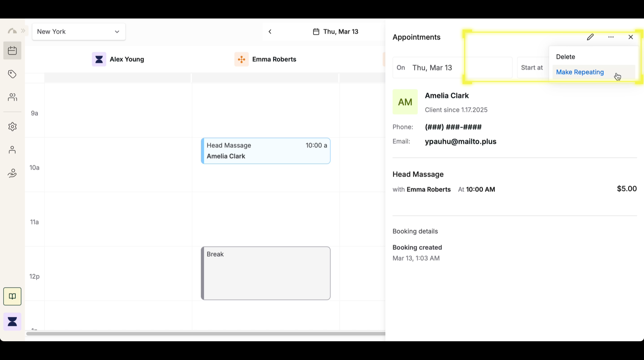Expand the sidebar with double chevron

point(23,31)
